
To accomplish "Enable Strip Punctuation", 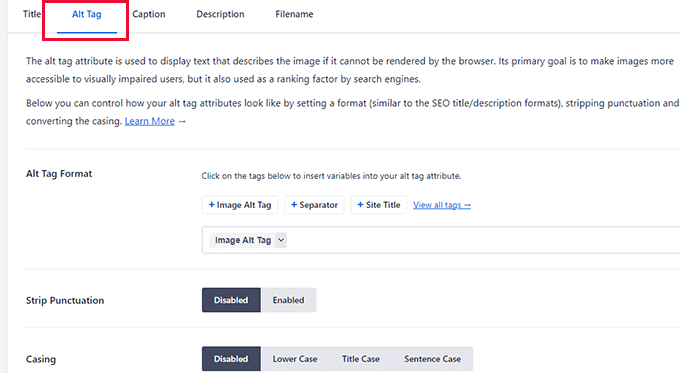I will 288,300.
